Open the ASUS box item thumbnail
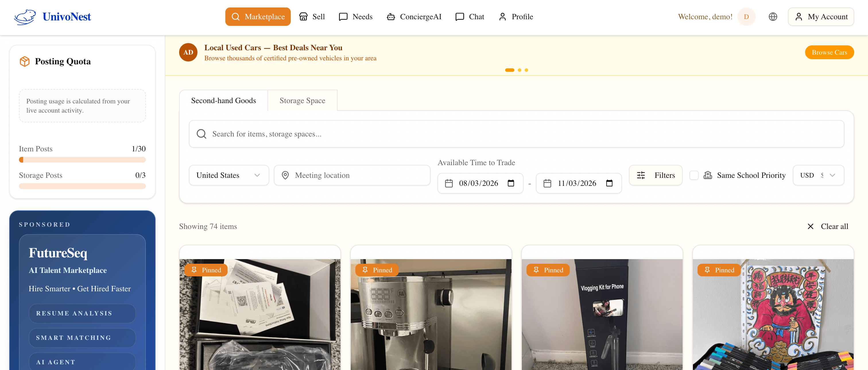The image size is (868, 370). coord(260,314)
